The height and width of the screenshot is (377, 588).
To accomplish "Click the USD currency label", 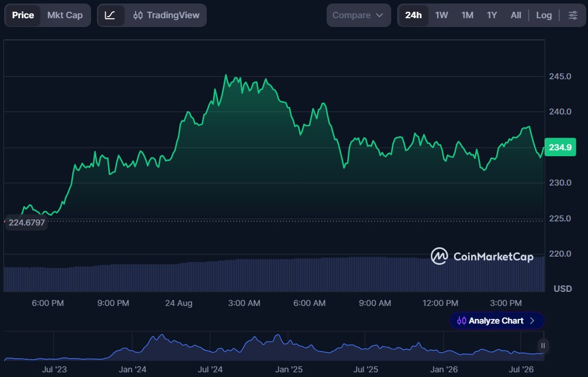I will pos(563,288).
